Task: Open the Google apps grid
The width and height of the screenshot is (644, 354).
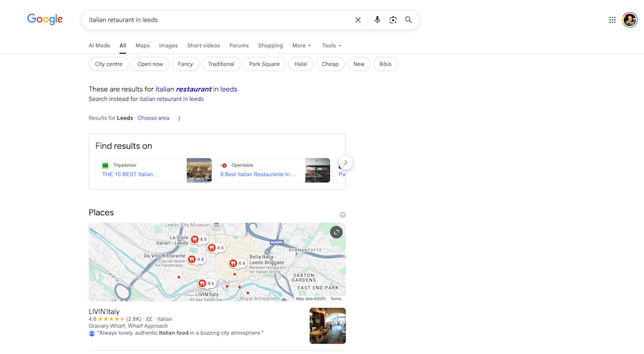Action: coord(612,20)
